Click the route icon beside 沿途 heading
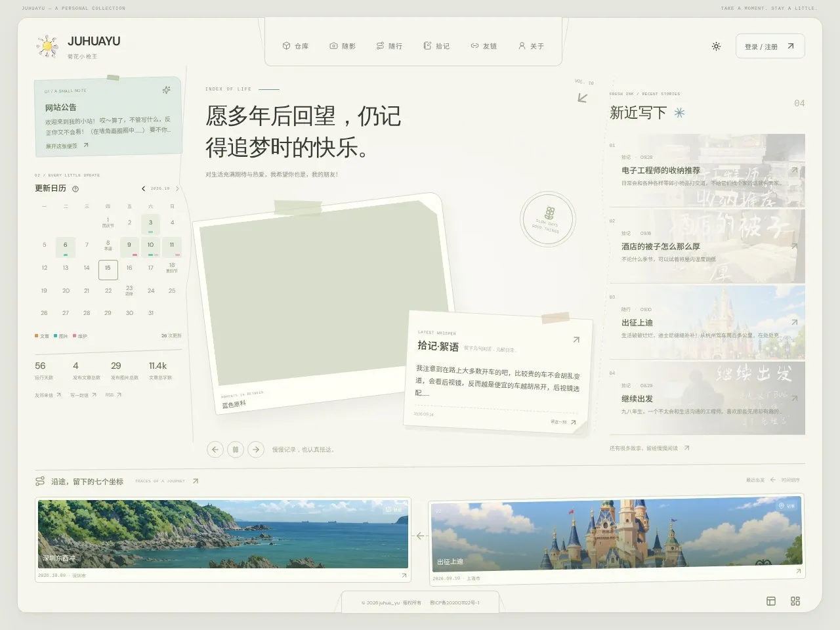The width and height of the screenshot is (840, 630). click(x=40, y=482)
